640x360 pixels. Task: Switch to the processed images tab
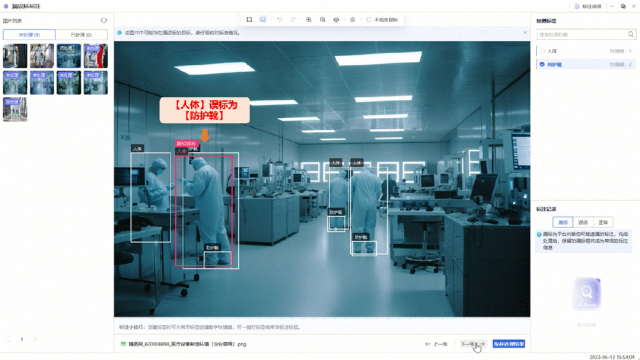pos(81,35)
